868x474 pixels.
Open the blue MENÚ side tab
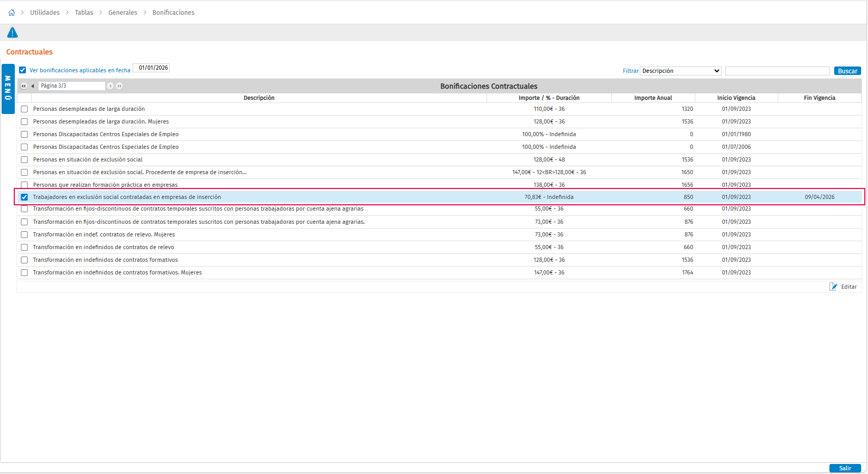pyautogui.click(x=8, y=89)
